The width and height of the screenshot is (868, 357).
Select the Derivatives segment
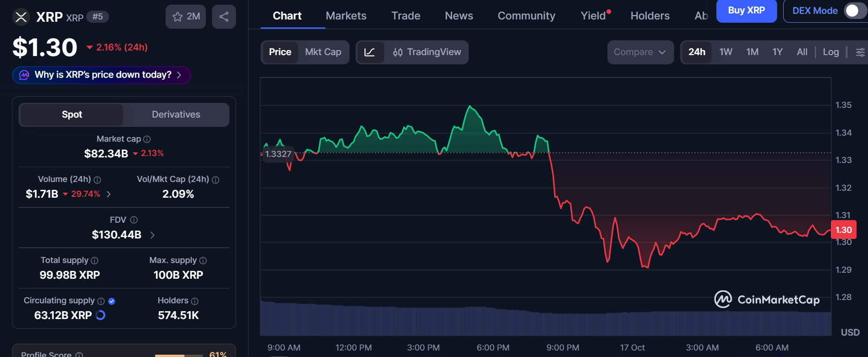pos(176,114)
